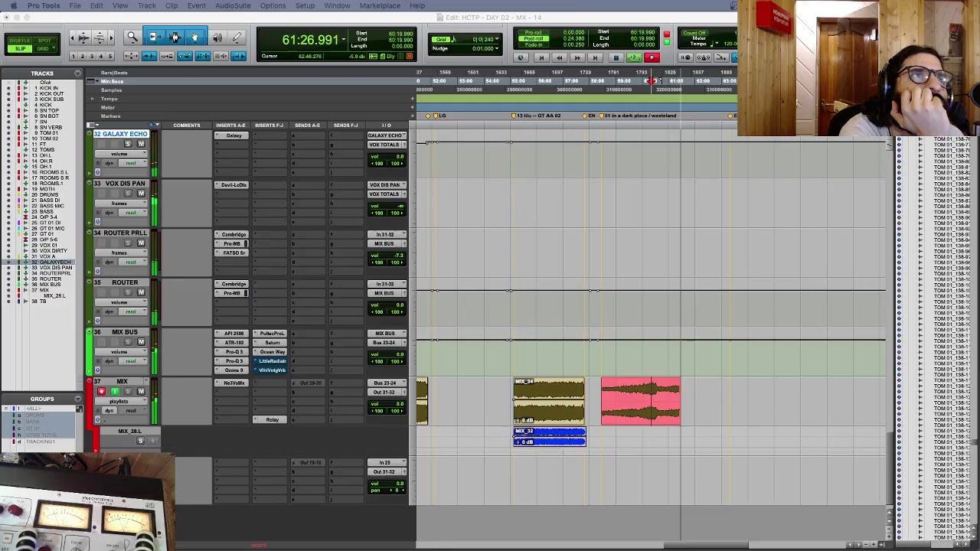Open the Track menu
The image size is (980, 551).
(146, 5)
